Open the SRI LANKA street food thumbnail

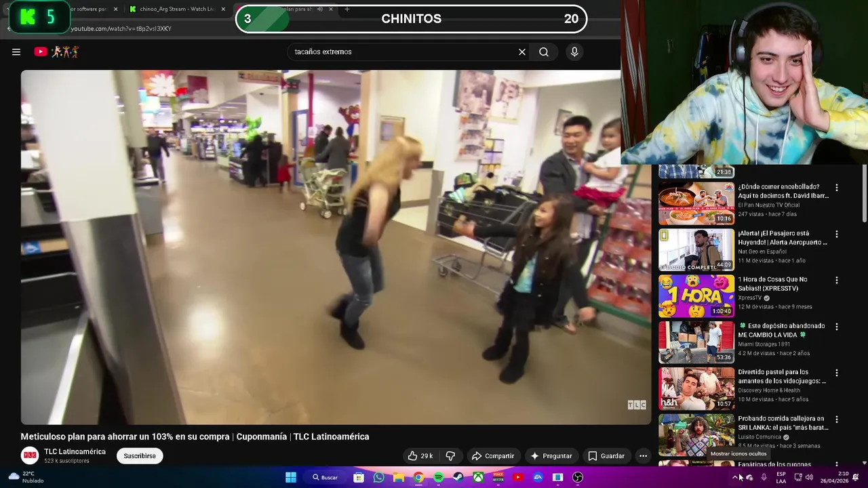[x=696, y=434]
